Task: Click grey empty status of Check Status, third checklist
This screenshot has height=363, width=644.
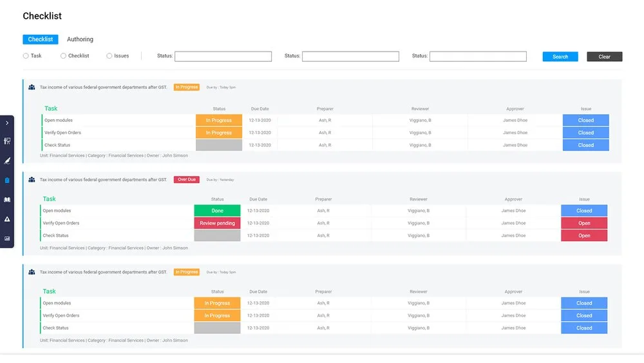Action: coord(217,328)
